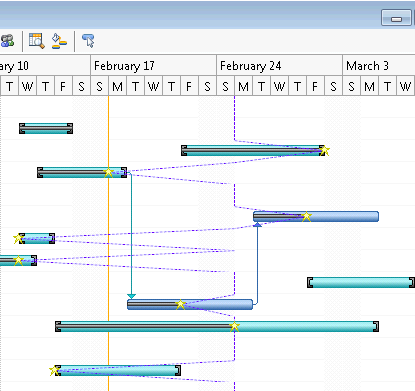This screenshot has height=391, width=415.
Task: Click the blue bar with the teal dependency arrow
Action: pos(190,304)
